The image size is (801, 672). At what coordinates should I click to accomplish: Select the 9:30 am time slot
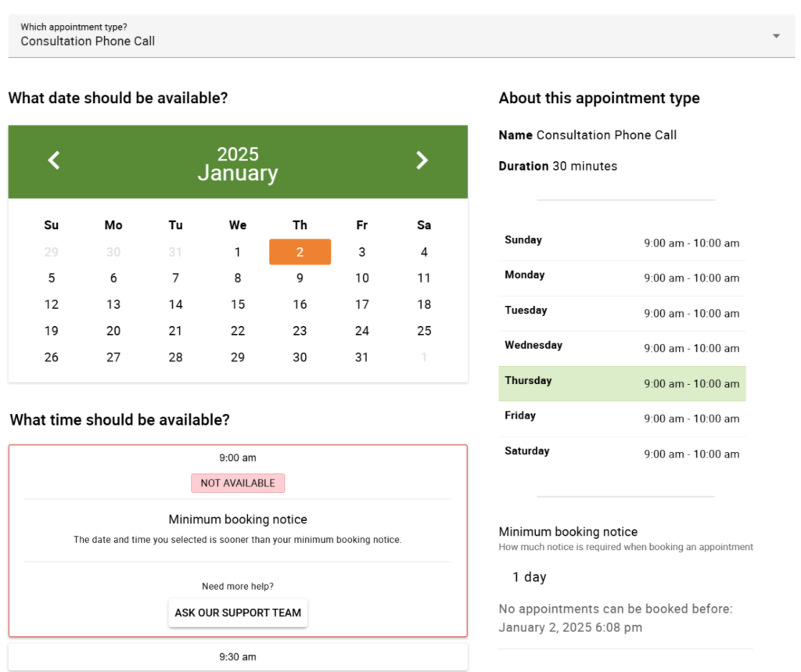click(x=238, y=657)
